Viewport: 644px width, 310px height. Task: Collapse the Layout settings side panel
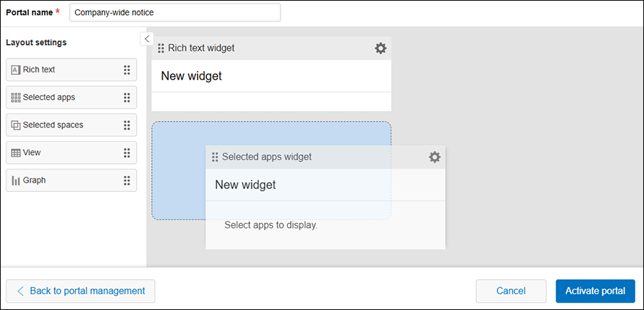click(x=146, y=38)
